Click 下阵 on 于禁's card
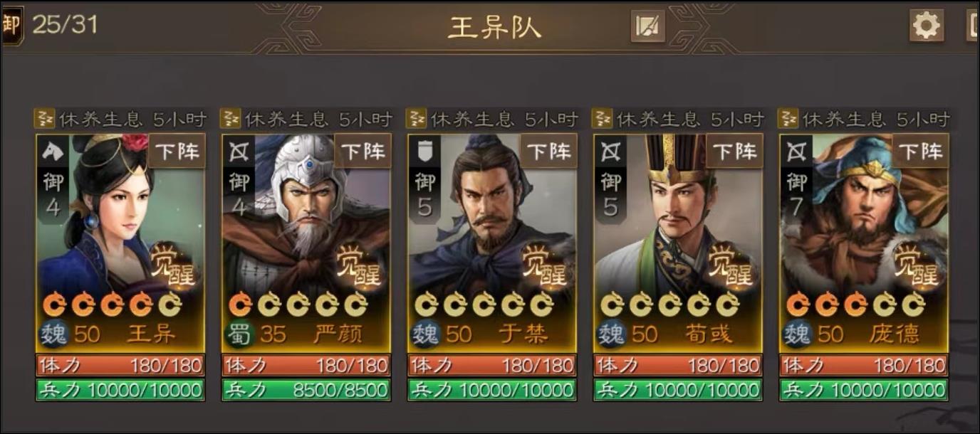This screenshot has width=980, height=434. pos(549,151)
